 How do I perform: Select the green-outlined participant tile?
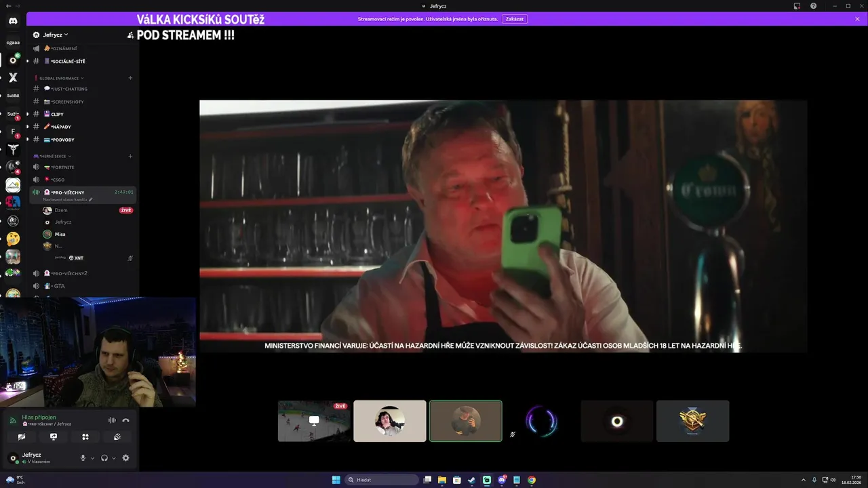click(x=466, y=421)
